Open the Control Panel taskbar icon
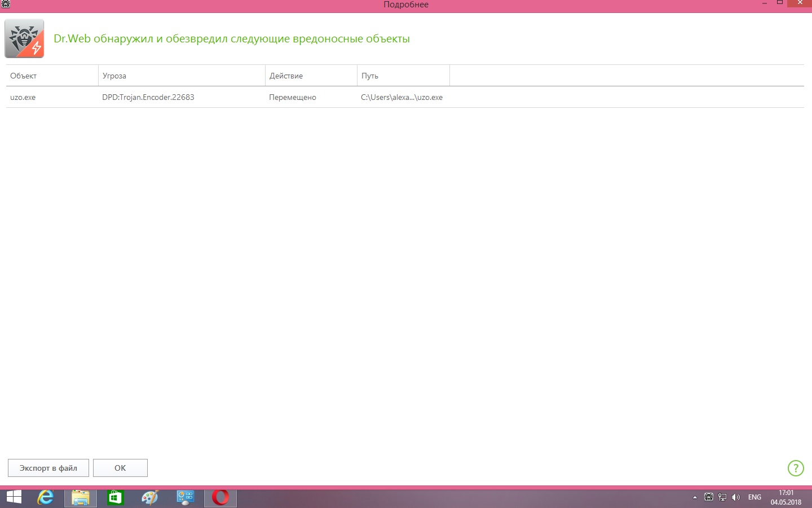The width and height of the screenshot is (812, 508). coord(186,497)
